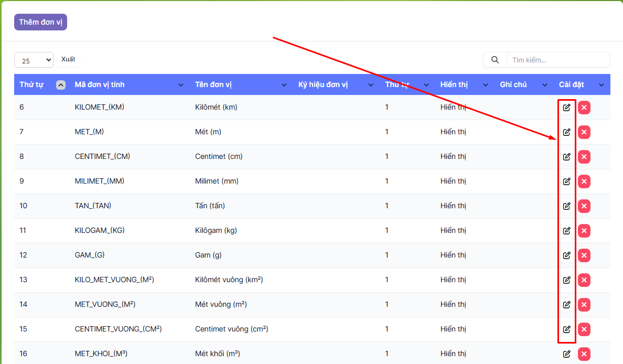Viewport: 623px width, 364px height.
Task: Edit the Mét vuông (m²) unit
Action: tap(566, 305)
